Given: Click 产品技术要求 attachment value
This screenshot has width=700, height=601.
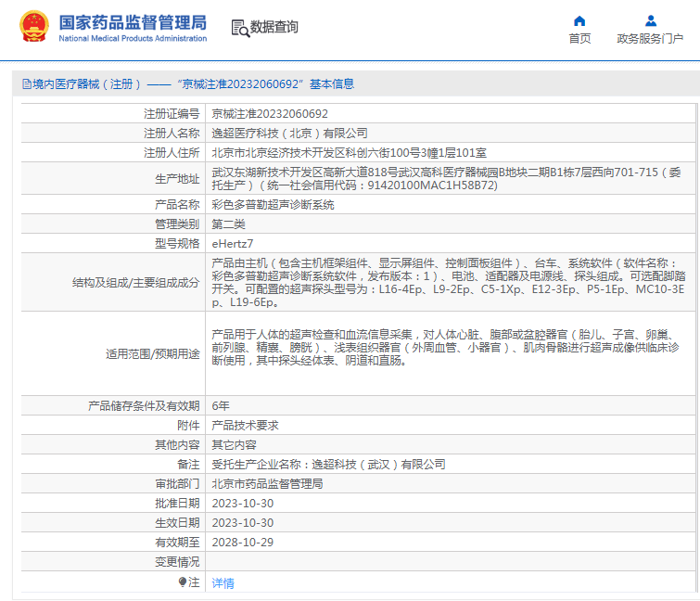Looking at the screenshot, I should pyautogui.click(x=245, y=426).
